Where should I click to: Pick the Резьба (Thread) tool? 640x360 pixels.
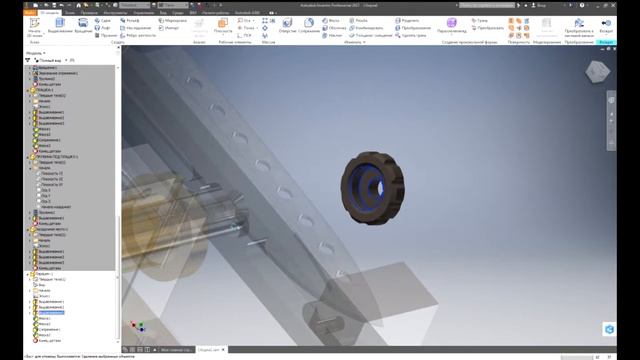tap(358, 20)
